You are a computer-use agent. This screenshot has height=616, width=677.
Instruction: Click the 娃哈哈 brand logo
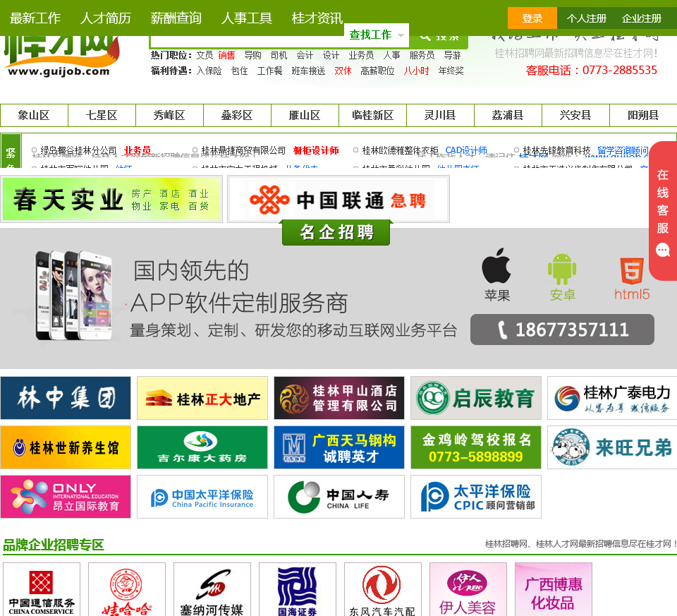point(126,590)
